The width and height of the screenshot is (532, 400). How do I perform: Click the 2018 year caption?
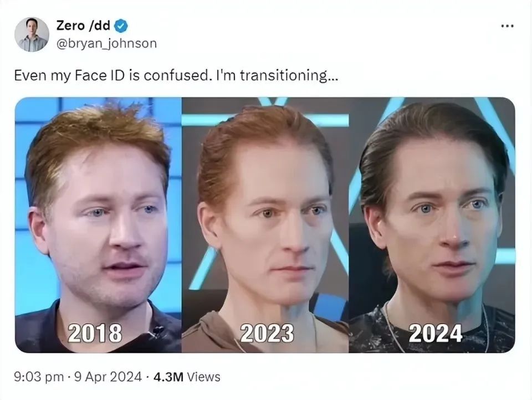coord(95,333)
